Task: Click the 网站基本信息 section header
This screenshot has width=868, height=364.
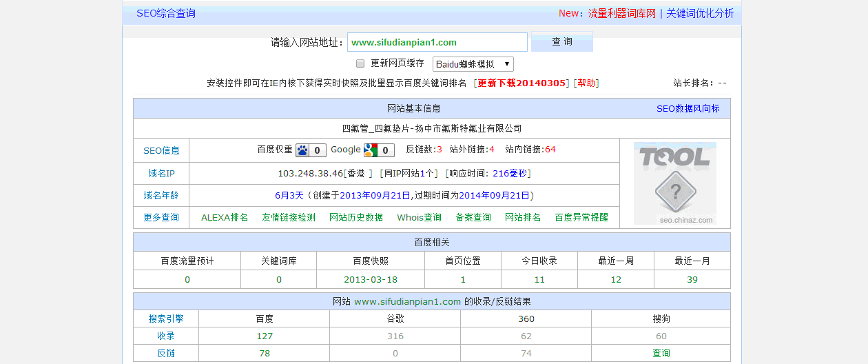Action: coord(414,108)
